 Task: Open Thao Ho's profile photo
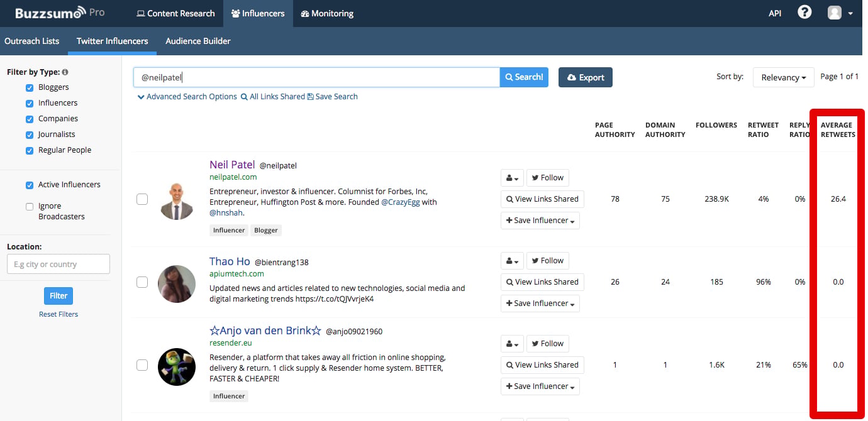point(176,284)
